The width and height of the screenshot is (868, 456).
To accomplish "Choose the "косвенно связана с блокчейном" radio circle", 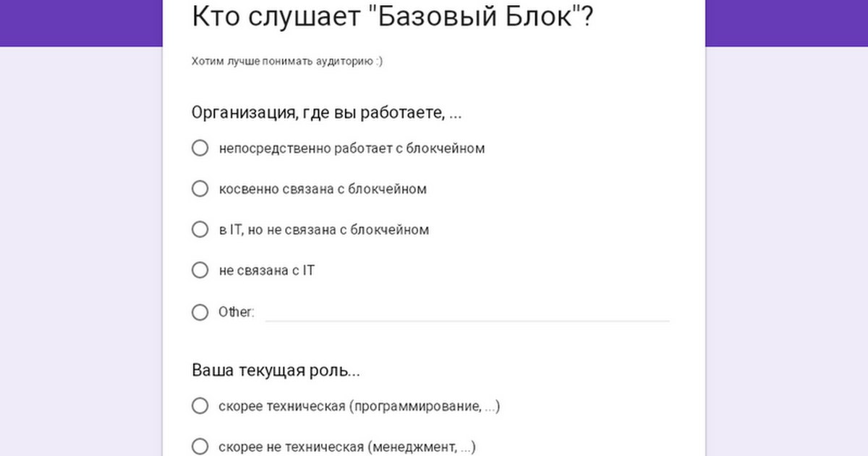I will (x=200, y=189).
